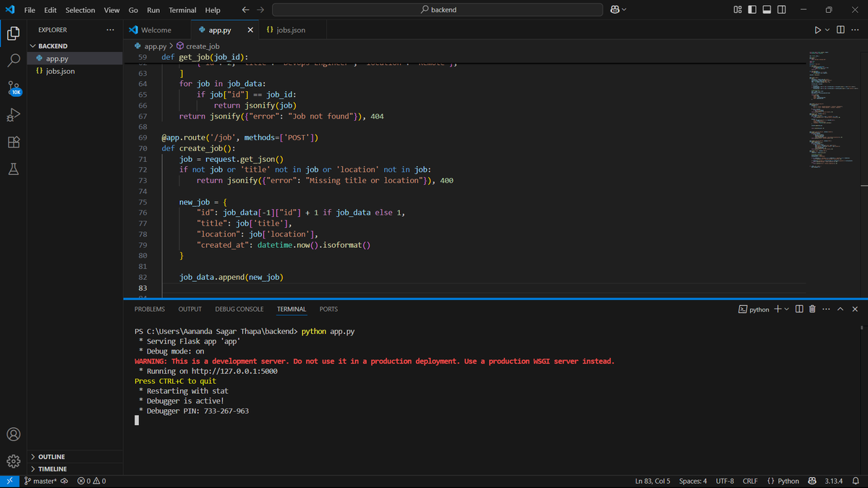868x488 pixels.
Task: Open Run dropdown arrow beside play button
Action: coord(827,30)
